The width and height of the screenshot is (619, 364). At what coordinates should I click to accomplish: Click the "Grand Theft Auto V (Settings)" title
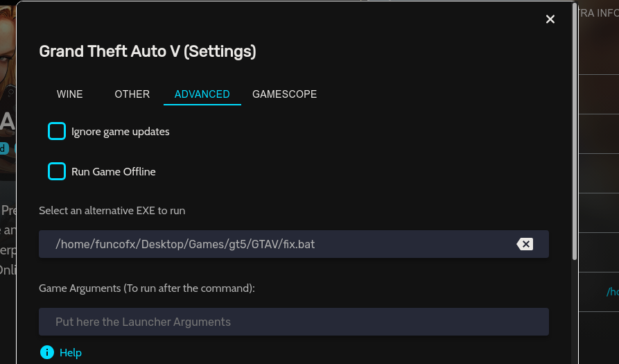(148, 51)
